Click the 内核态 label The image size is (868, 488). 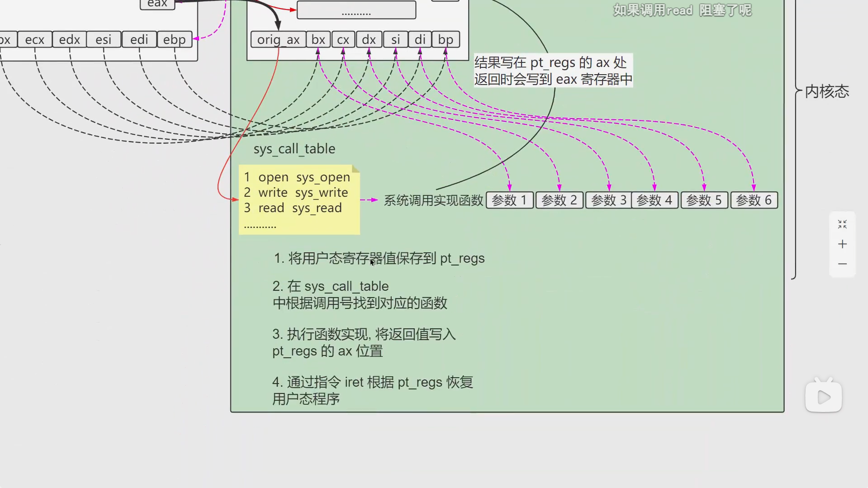827,91
